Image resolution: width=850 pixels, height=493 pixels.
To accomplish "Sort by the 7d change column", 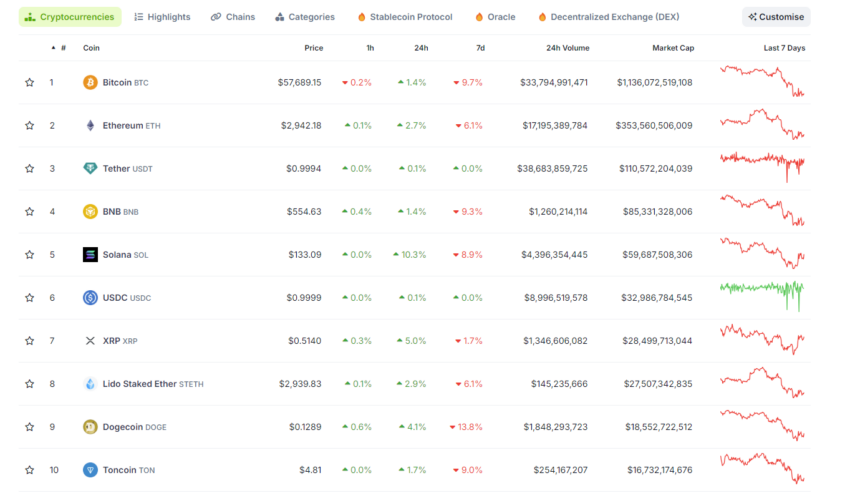I will tap(480, 48).
